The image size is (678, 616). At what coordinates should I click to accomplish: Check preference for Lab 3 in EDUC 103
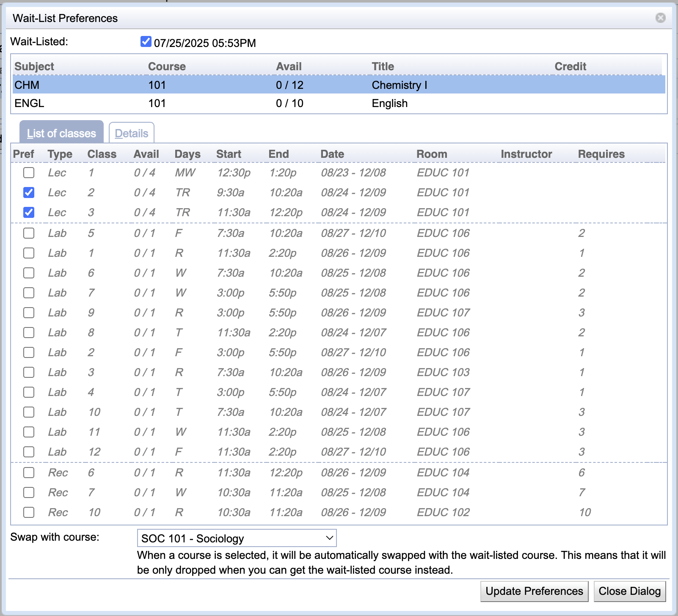29,372
